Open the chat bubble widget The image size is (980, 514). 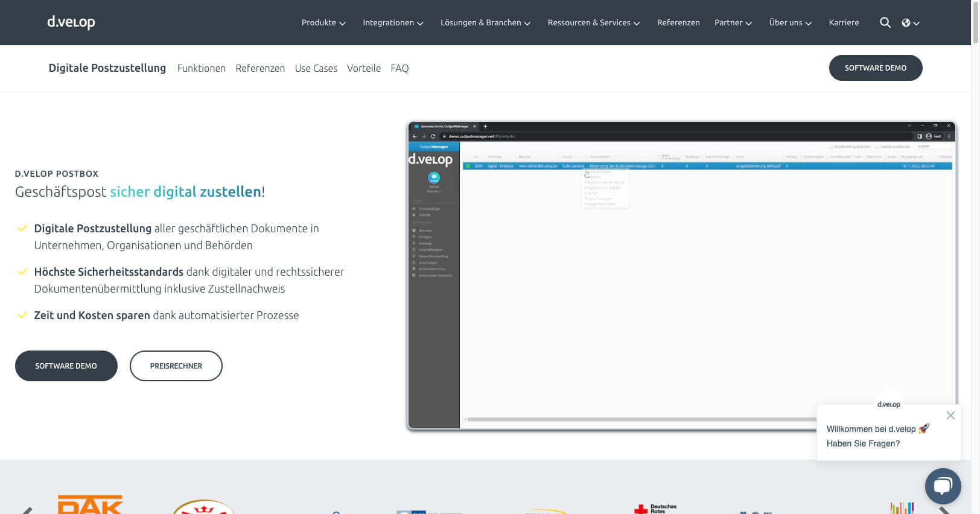coord(943,486)
